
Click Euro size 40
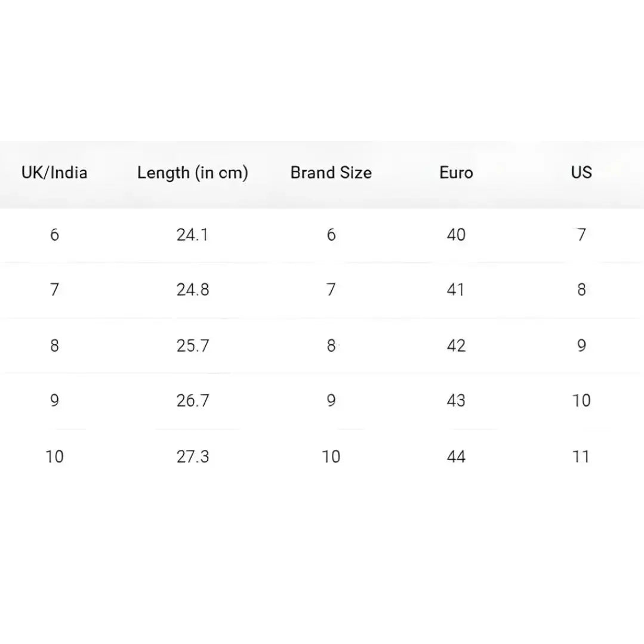pos(456,235)
